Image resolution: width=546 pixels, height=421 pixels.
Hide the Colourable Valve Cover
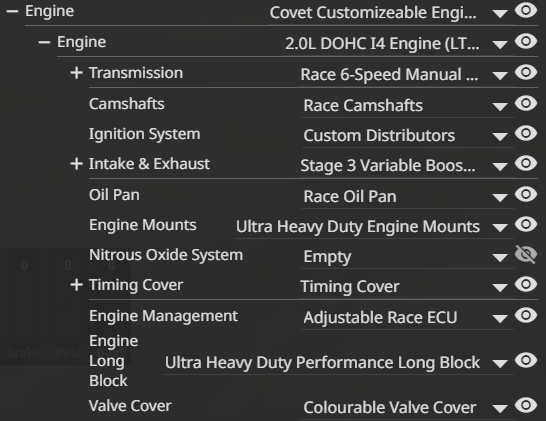pyautogui.click(x=526, y=405)
